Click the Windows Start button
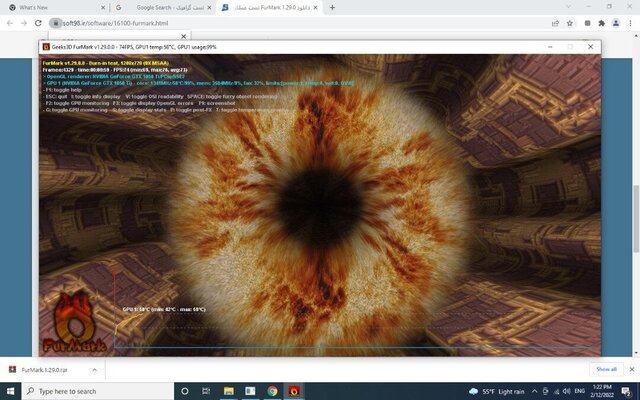This screenshot has height=400, width=640. (x=10, y=391)
